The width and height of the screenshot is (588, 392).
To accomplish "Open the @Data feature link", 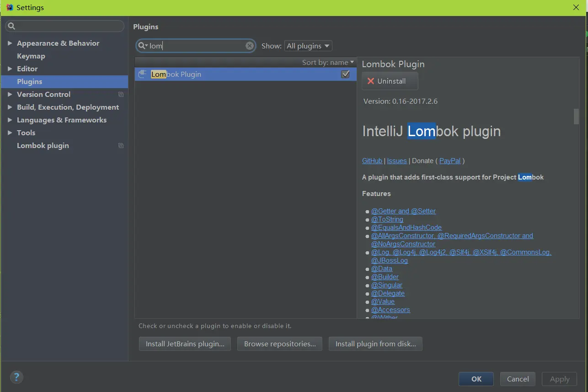I will click(x=382, y=269).
